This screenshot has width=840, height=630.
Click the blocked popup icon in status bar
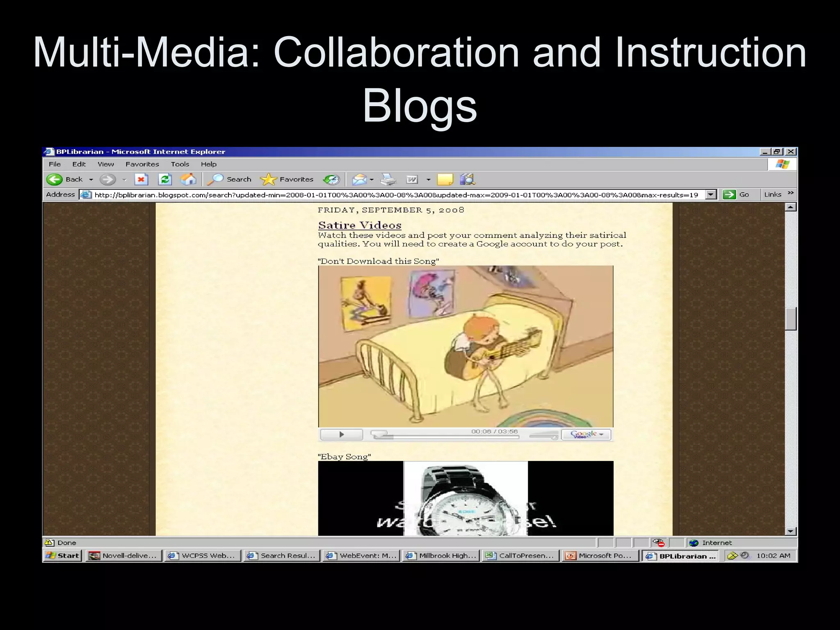pyautogui.click(x=658, y=543)
